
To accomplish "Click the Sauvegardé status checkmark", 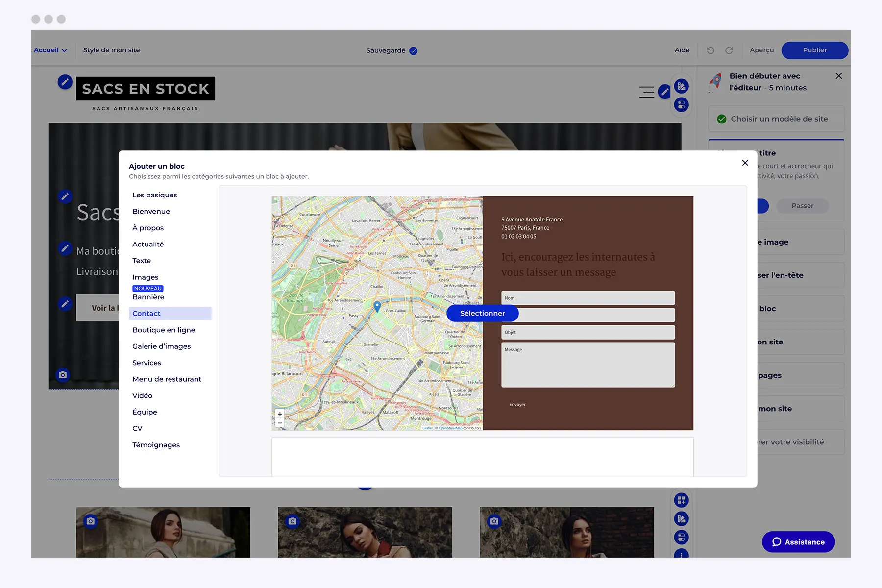I will tap(413, 50).
